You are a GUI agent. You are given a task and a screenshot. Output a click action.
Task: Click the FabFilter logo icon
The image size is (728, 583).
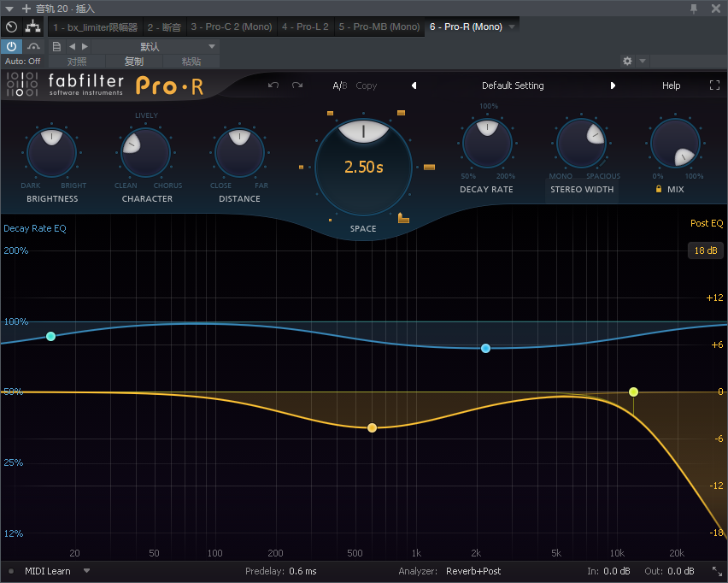(x=22, y=85)
